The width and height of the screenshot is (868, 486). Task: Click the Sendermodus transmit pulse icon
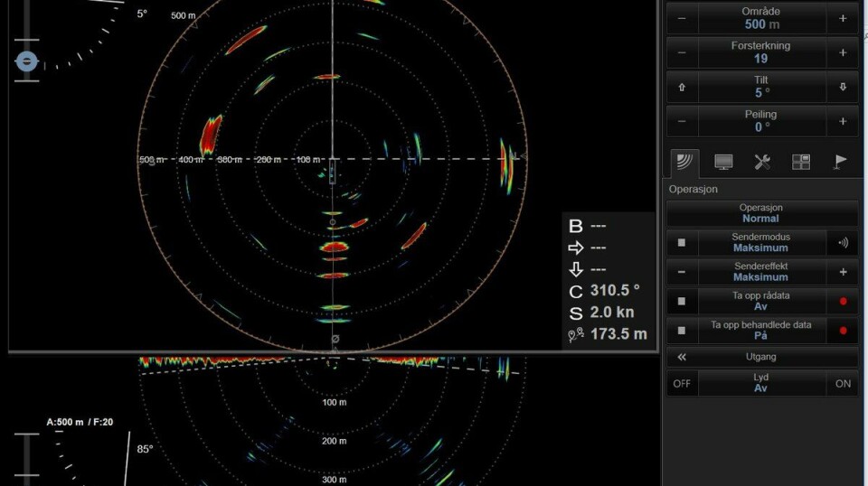tap(843, 243)
